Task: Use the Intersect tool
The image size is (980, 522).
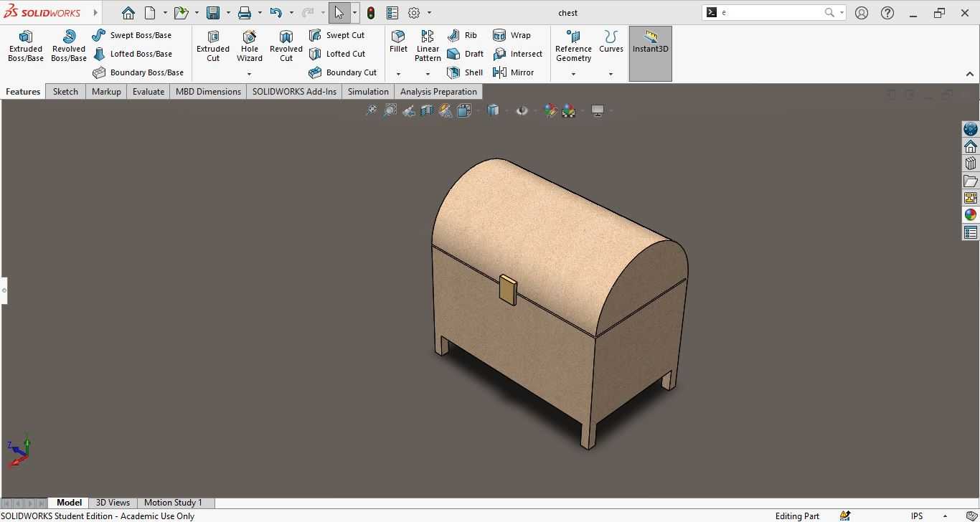Action: click(517, 54)
